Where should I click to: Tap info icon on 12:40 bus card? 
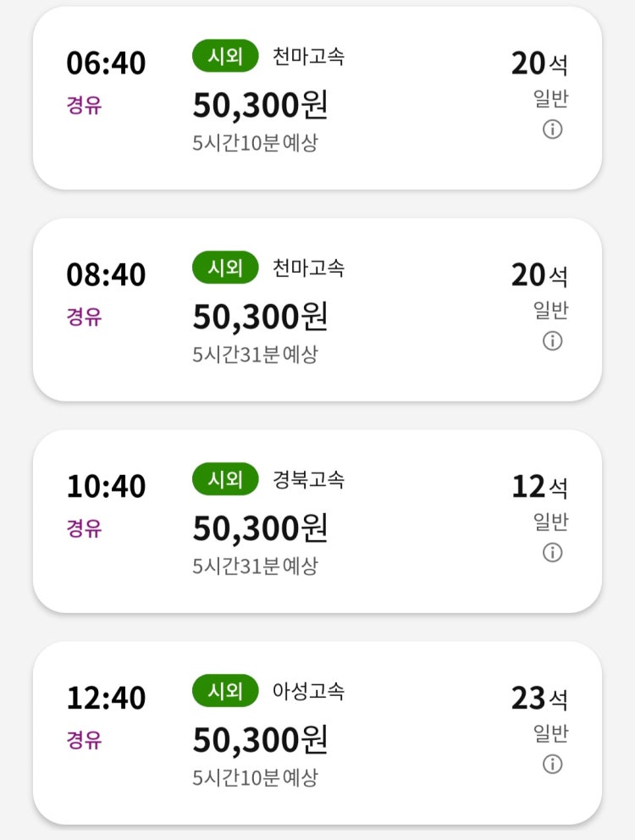tap(552, 765)
